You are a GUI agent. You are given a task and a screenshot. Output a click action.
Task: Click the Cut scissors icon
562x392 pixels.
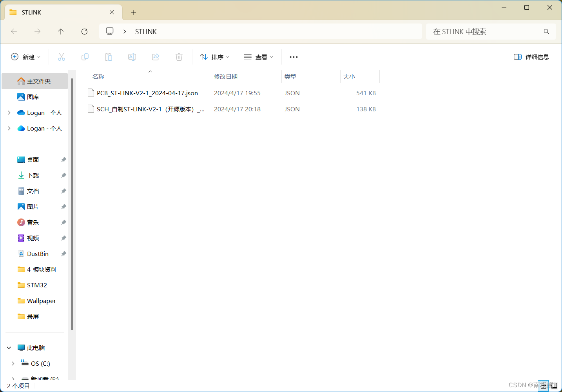click(x=62, y=57)
